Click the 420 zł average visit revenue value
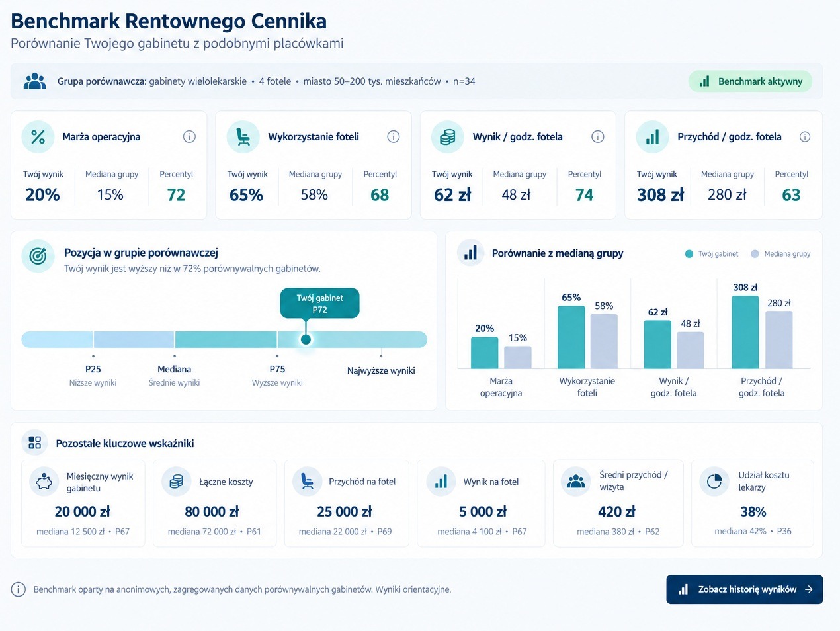840x631 pixels. pos(616,511)
